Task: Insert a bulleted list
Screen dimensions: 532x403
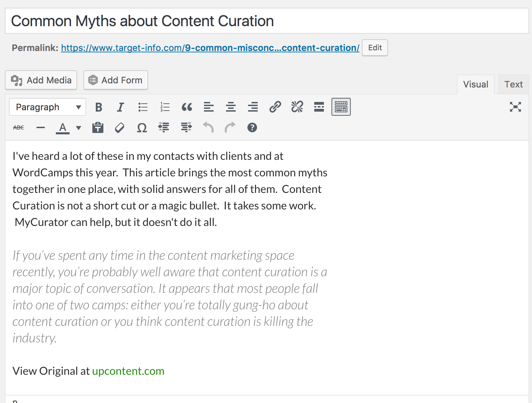Action: click(x=143, y=107)
